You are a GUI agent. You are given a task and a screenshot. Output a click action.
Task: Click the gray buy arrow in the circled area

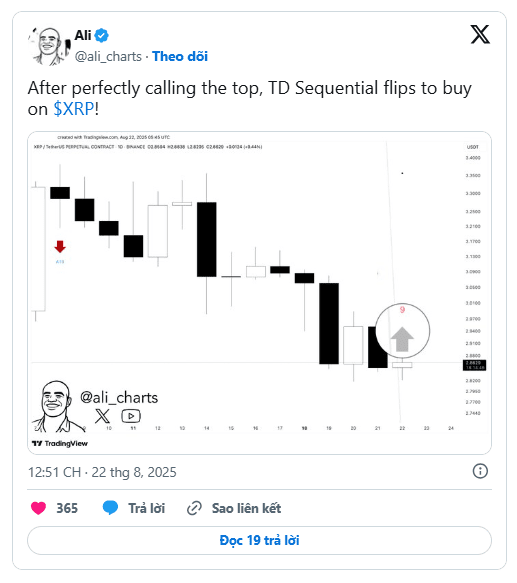pos(402,339)
